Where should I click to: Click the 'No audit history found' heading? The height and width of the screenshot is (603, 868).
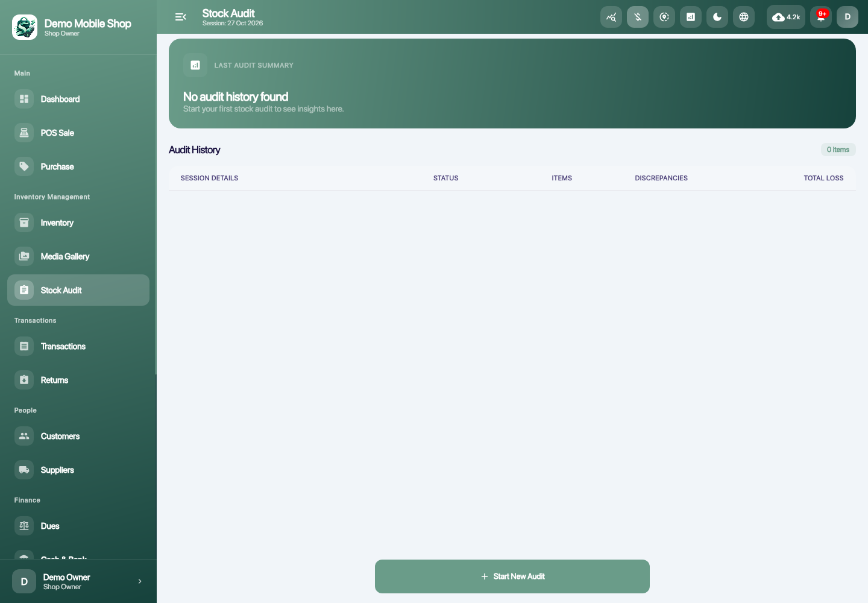[x=236, y=96]
